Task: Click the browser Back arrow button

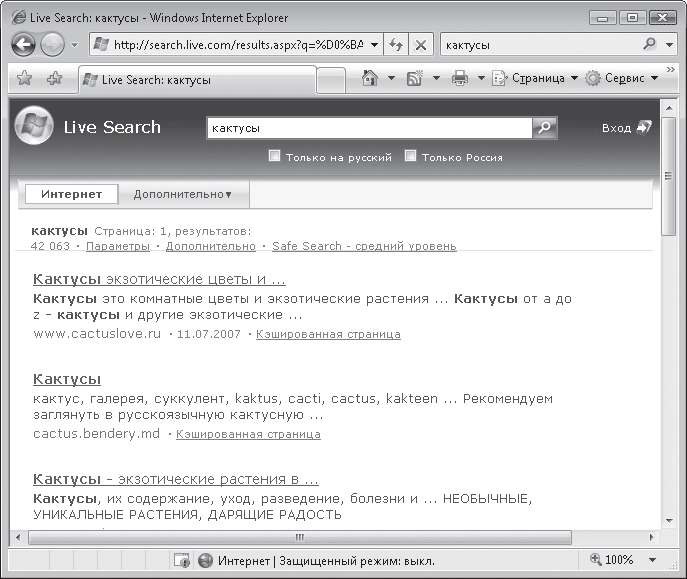Action: [24, 45]
